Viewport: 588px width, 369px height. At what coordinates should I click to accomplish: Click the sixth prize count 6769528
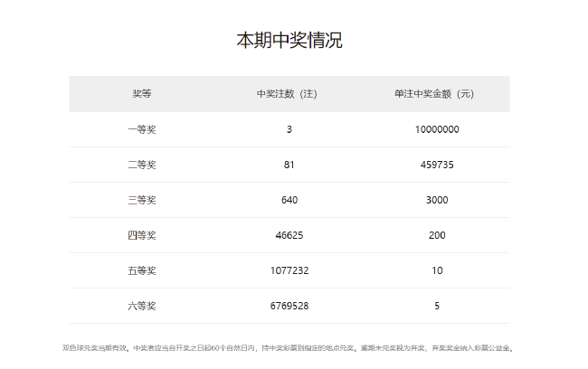[289, 306]
